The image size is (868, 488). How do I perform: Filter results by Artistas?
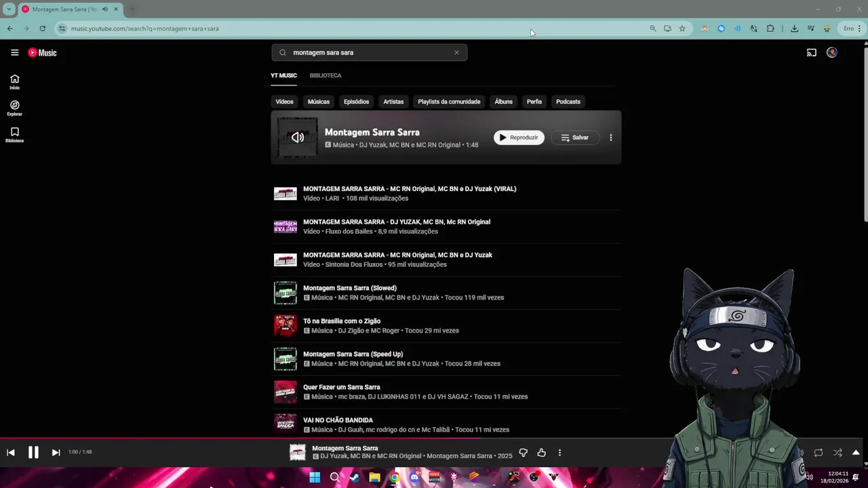(x=393, y=102)
